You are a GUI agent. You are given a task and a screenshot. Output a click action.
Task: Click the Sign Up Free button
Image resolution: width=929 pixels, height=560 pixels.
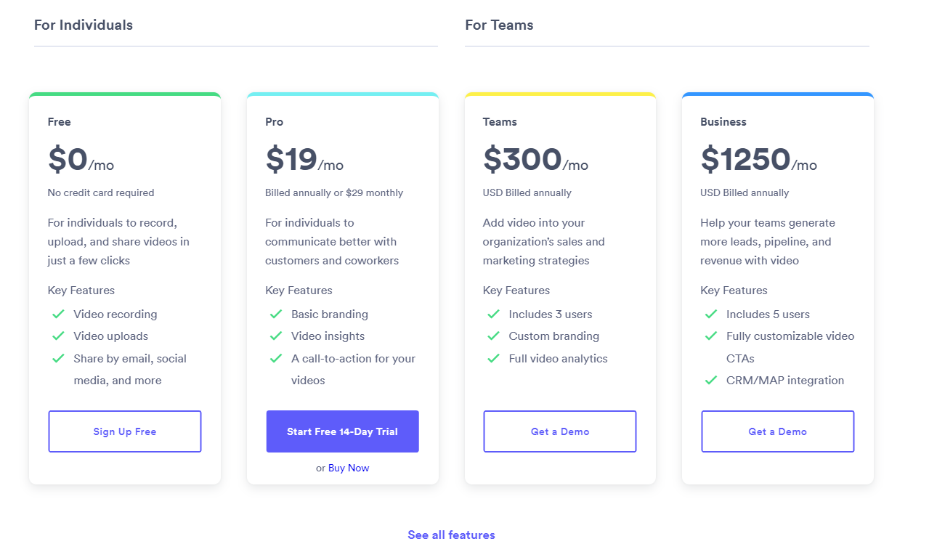[124, 431]
